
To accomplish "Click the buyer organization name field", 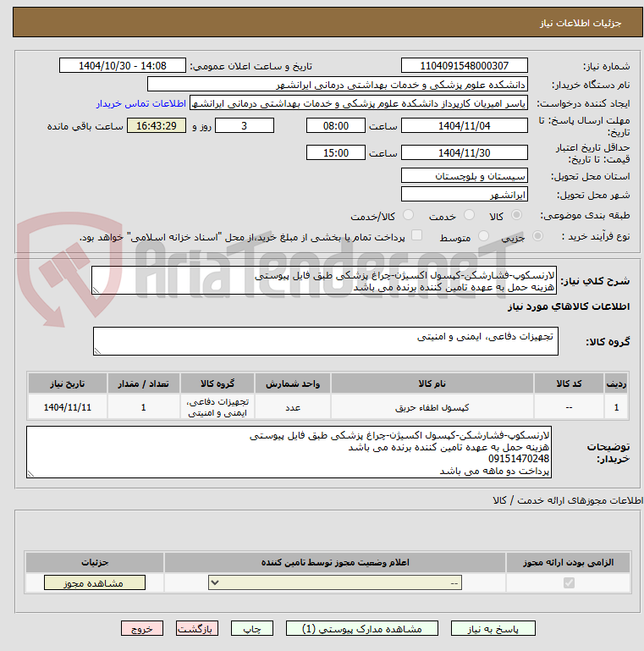I will point(338,85).
